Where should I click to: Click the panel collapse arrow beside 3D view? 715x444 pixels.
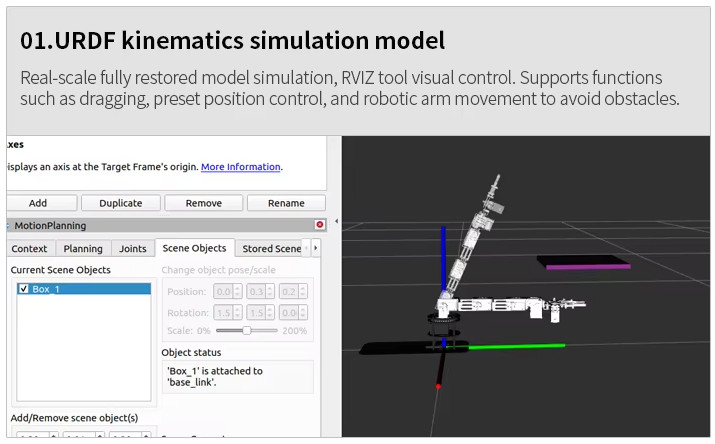pyautogui.click(x=336, y=221)
